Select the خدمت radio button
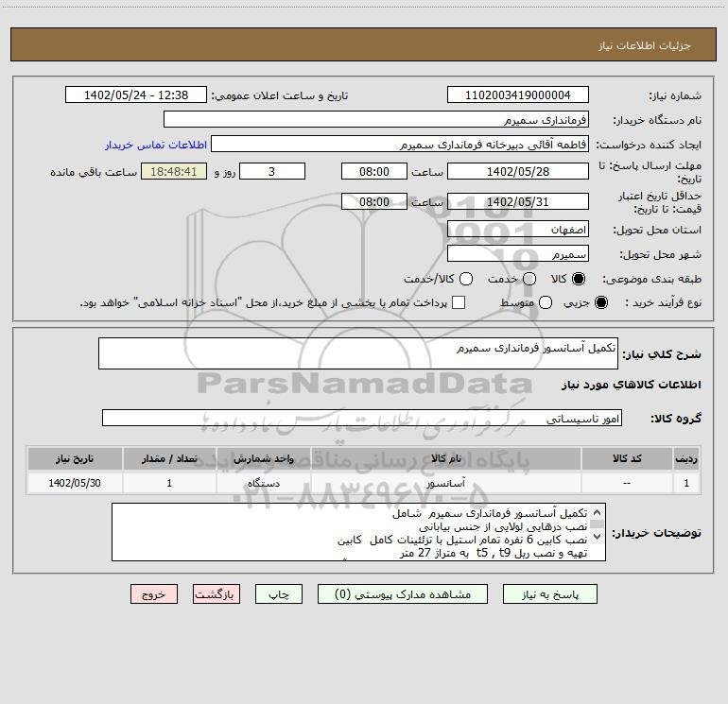 (529, 279)
